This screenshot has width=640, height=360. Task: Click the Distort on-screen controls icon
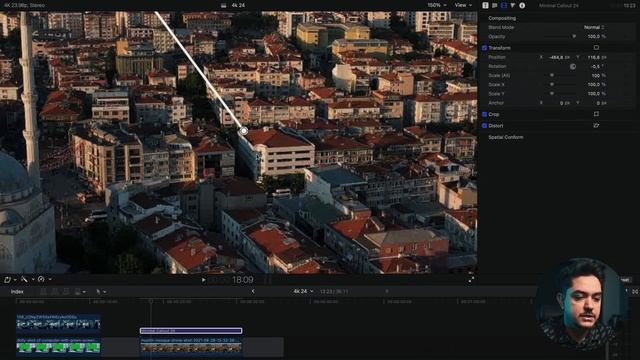tap(596, 126)
